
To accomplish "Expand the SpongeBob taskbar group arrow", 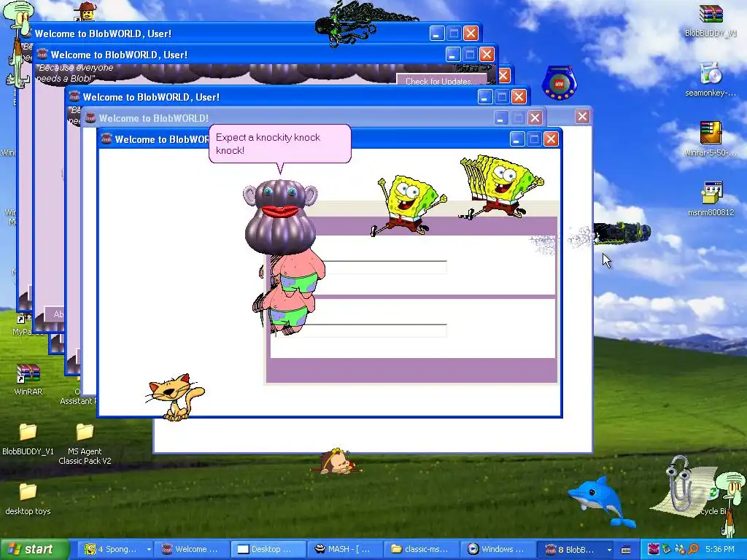I will (149, 550).
